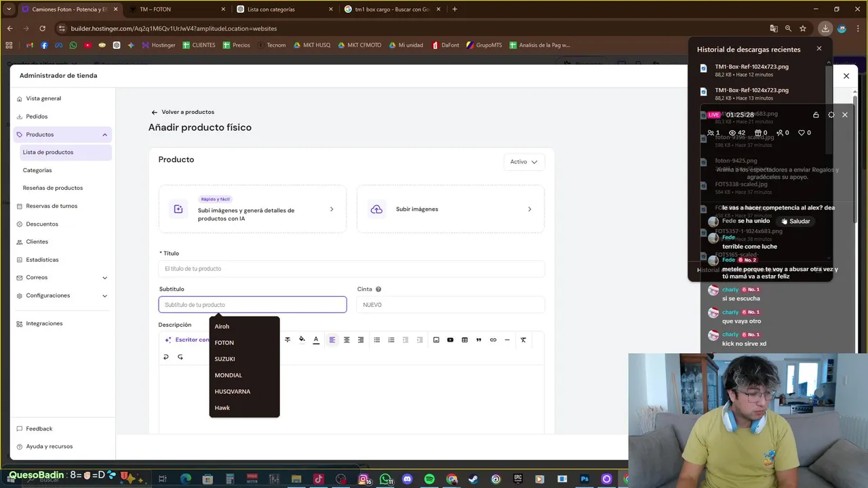Open Vista general in sidebar
This screenshot has height=488, width=868.
pyautogui.click(x=43, y=98)
